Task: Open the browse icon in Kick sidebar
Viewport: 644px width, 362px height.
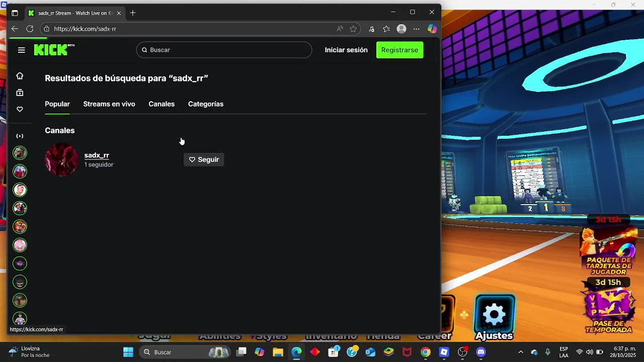Action: pyautogui.click(x=20, y=93)
